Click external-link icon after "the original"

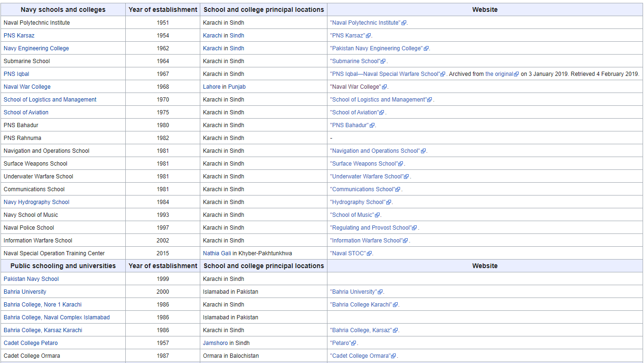(x=516, y=74)
